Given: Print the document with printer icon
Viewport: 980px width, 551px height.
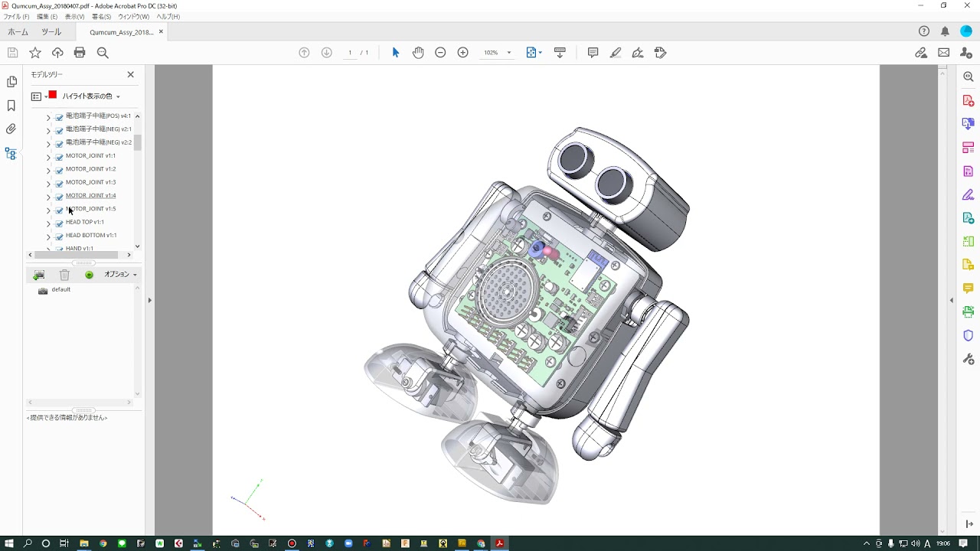Looking at the screenshot, I should (x=80, y=53).
